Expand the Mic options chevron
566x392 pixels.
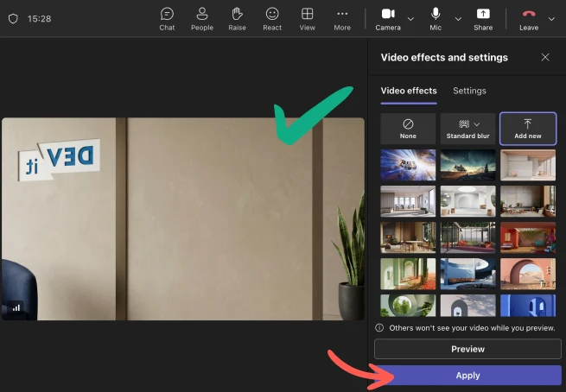point(458,19)
